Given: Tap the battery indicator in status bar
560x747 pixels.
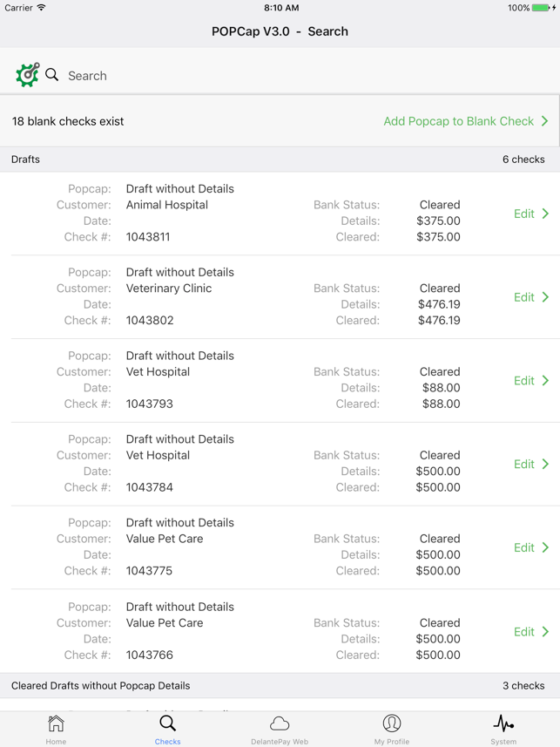Looking at the screenshot, I should [x=541, y=8].
